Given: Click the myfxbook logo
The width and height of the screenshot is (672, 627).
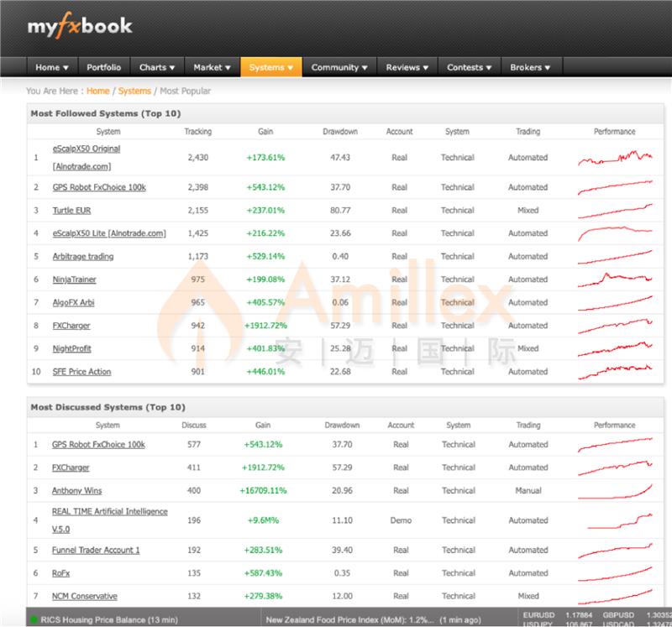Looking at the screenshot, I should [80, 26].
